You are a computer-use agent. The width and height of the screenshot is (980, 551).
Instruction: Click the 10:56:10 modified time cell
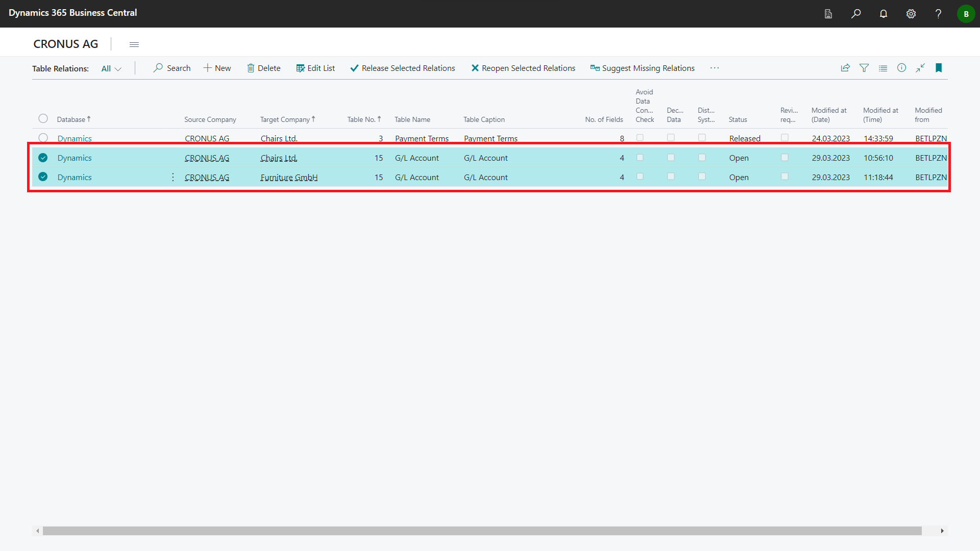[x=878, y=158]
